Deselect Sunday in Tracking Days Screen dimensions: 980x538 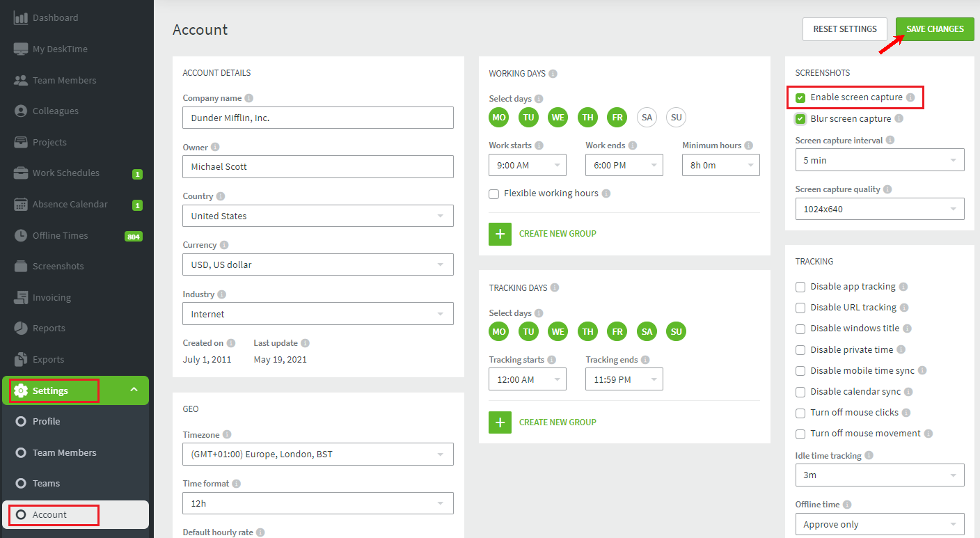coord(677,331)
